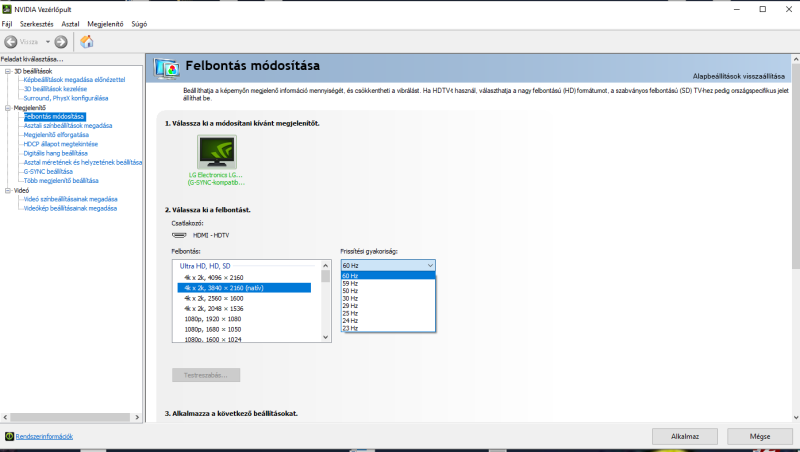Open Digitális hang beállítása
This screenshot has height=452, width=800.
pyautogui.click(x=56, y=153)
